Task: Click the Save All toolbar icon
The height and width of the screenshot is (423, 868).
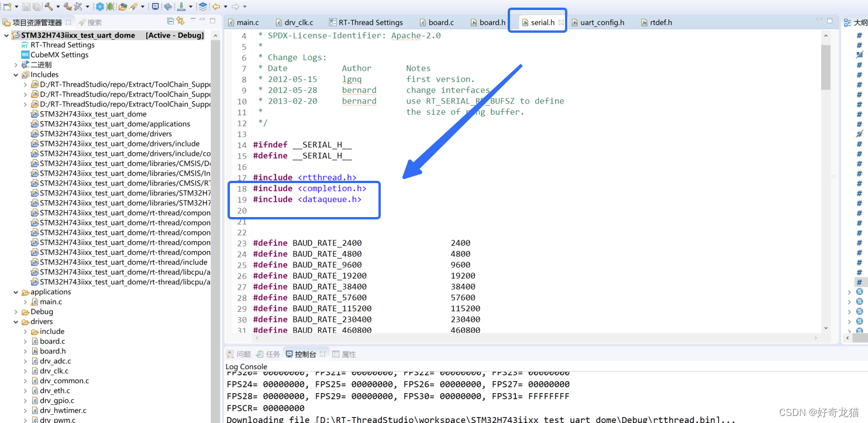Action: 36,6
